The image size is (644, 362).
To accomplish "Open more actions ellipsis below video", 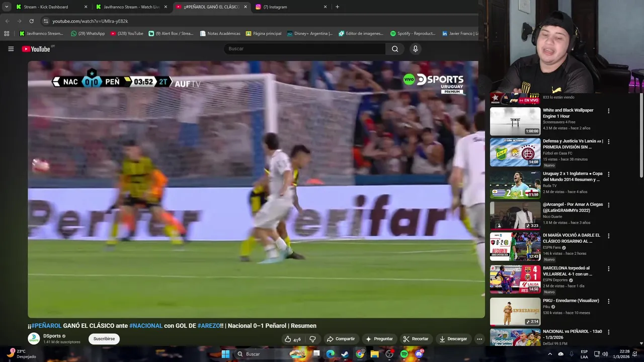I will 479,339.
